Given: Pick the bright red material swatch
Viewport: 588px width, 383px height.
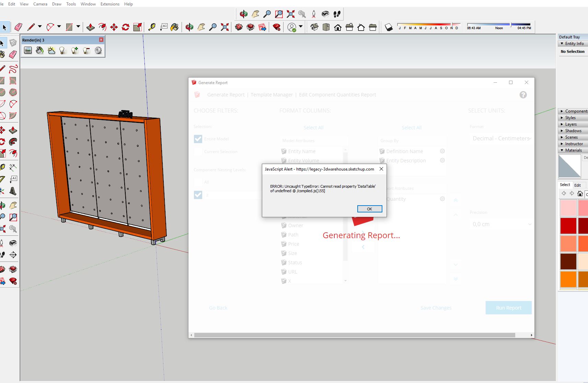Looking at the screenshot, I should tap(568, 226).
